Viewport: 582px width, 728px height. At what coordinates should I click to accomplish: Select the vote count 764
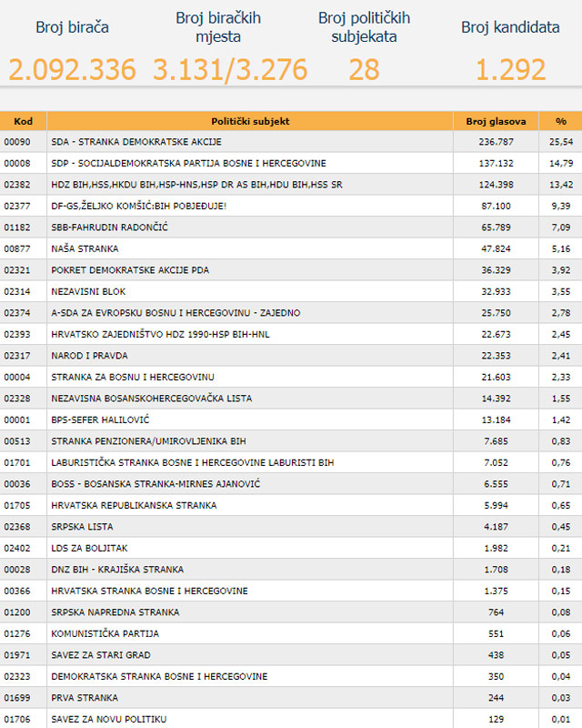click(x=497, y=612)
